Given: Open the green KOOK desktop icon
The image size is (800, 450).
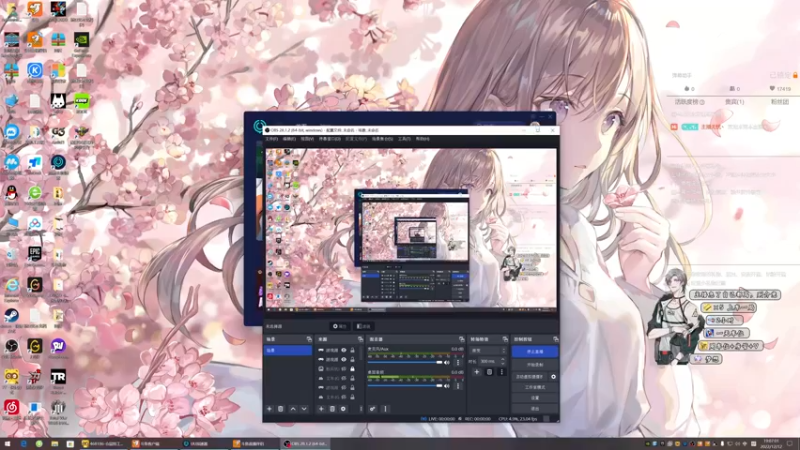Looking at the screenshot, I should tap(81, 103).
